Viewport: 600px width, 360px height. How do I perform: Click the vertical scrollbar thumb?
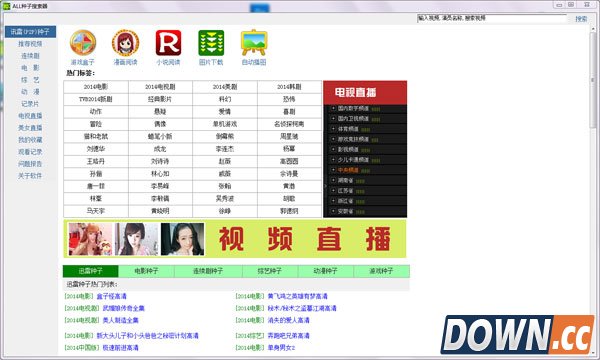pyautogui.click(x=593, y=80)
